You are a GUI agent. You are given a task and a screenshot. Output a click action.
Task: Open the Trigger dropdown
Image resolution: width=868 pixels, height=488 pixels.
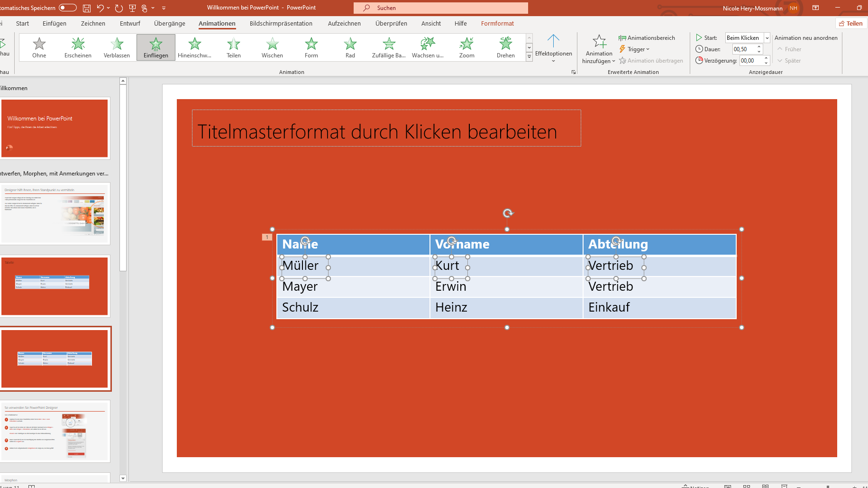634,49
